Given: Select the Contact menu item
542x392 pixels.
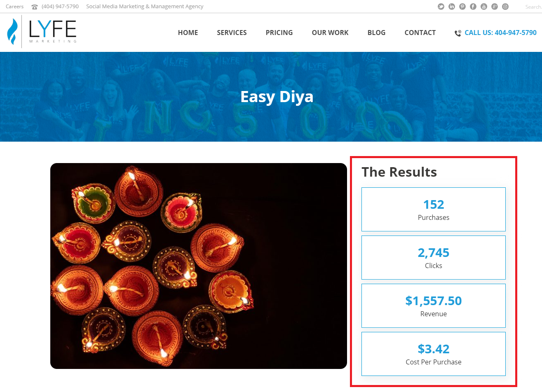Looking at the screenshot, I should tap(420, 33).
